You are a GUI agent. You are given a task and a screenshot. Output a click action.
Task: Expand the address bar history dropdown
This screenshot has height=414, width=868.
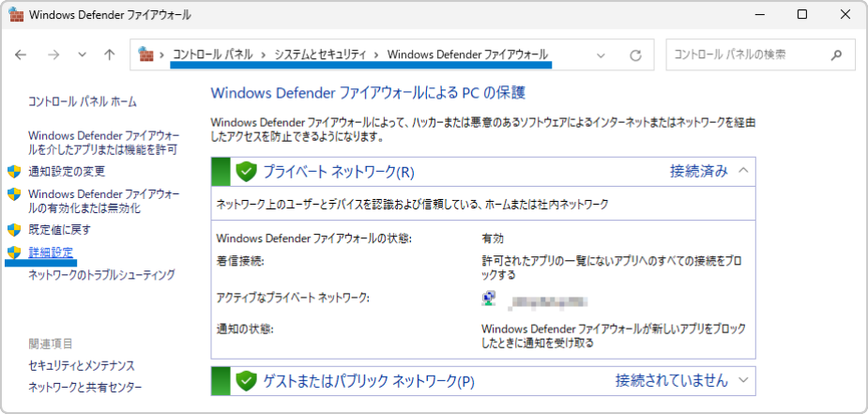pos(601,55)
